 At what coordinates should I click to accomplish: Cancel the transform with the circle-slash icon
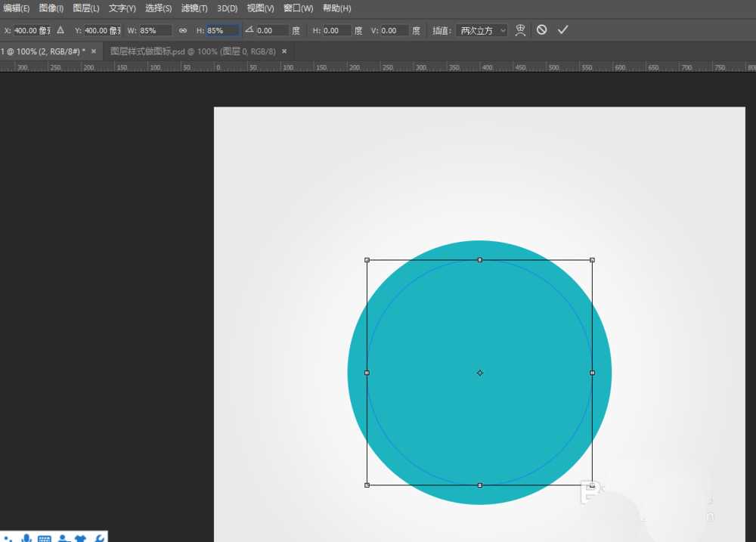[541, 30]
